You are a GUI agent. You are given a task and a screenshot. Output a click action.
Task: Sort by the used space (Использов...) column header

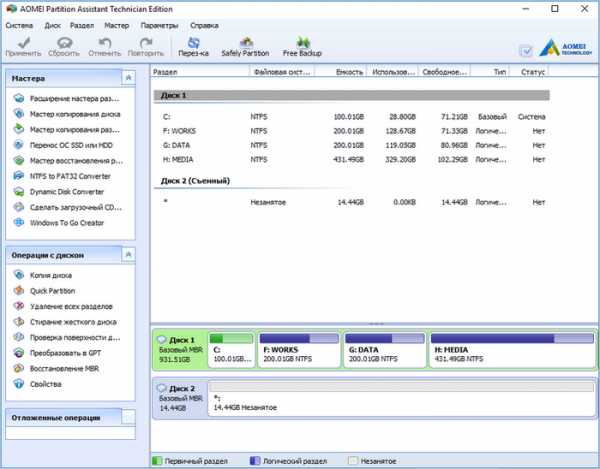click(x=393, y=72)
